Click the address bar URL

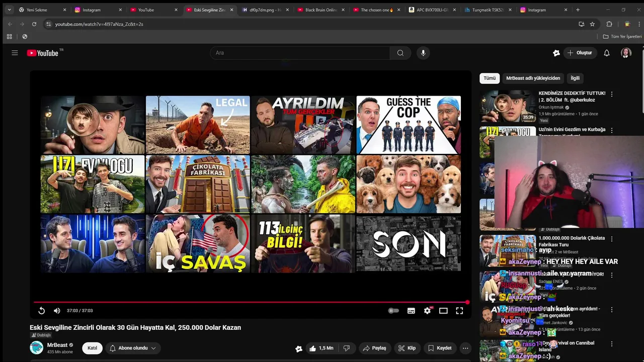pos(99,24)
